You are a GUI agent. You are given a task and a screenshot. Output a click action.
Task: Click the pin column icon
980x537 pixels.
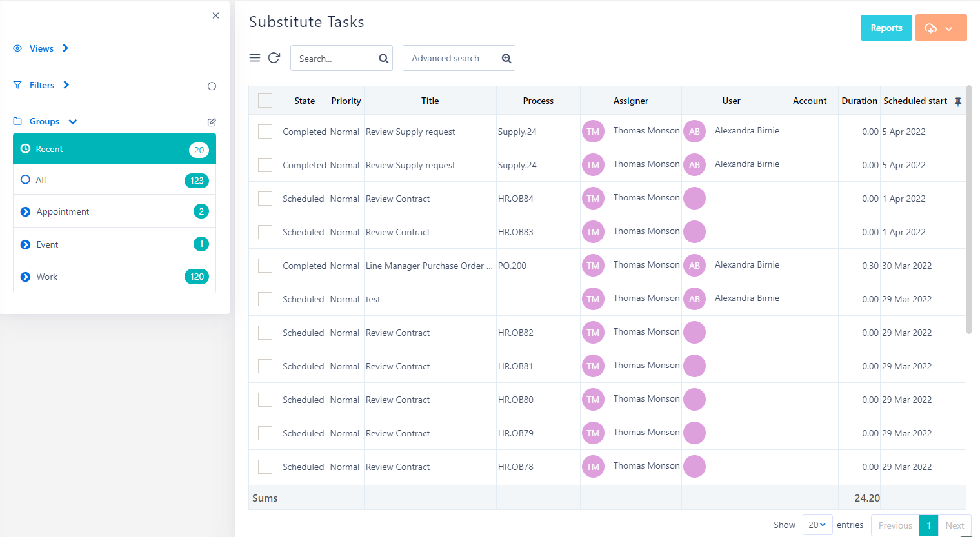(958, 101)
